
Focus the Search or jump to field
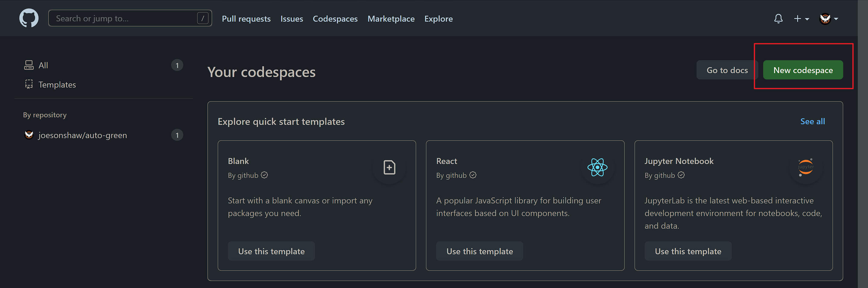(130, 18)
